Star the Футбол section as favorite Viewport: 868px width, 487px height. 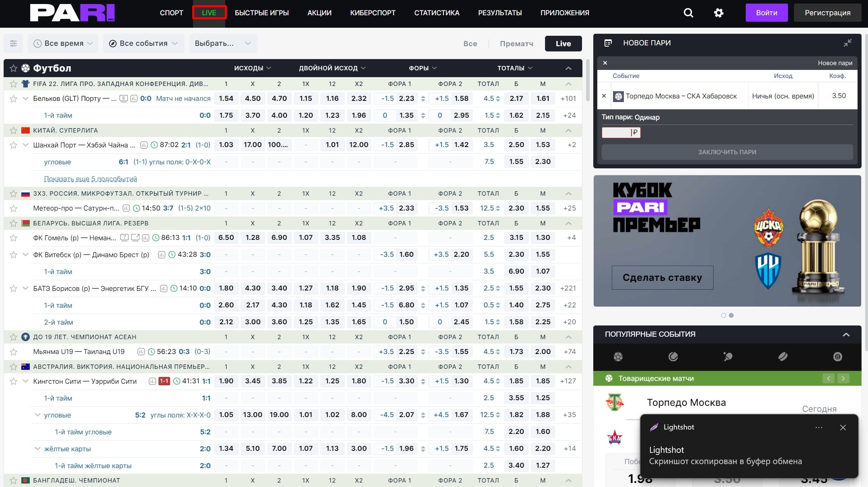click(x=13, y=68)
